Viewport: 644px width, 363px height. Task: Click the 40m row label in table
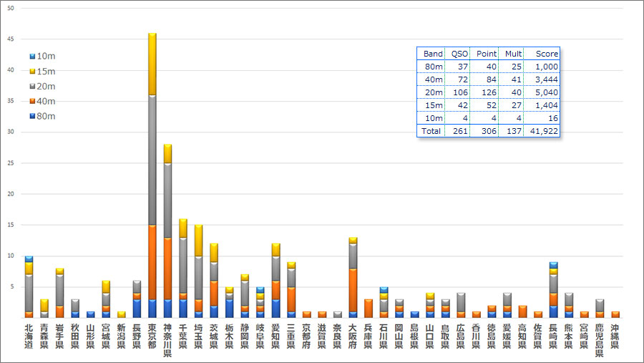coord(434,79)
